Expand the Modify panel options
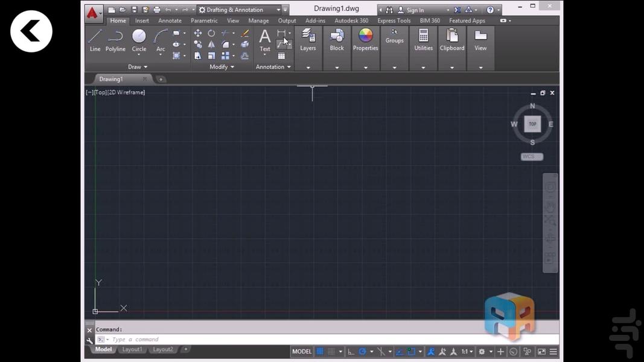 (x=222, y=67)
